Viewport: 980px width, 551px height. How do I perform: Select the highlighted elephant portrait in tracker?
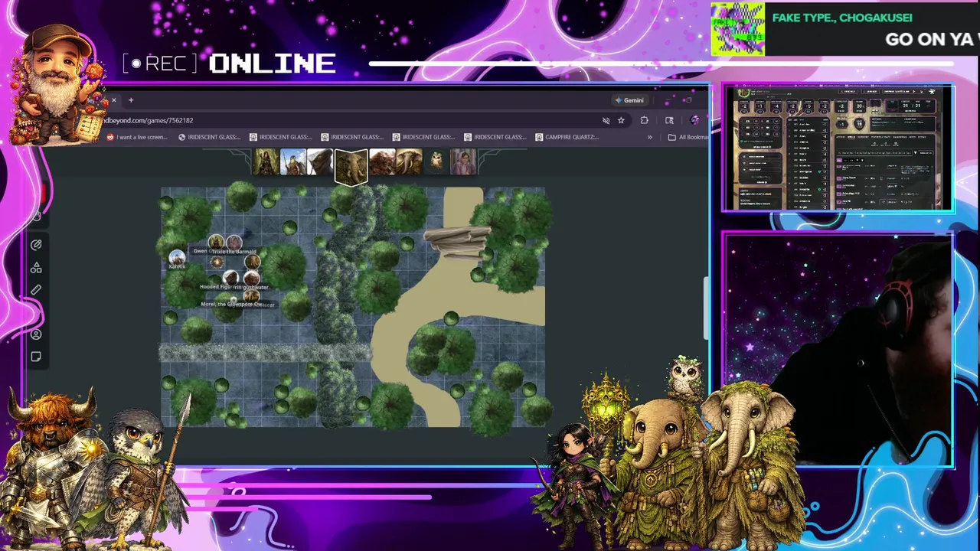(351, 166)
